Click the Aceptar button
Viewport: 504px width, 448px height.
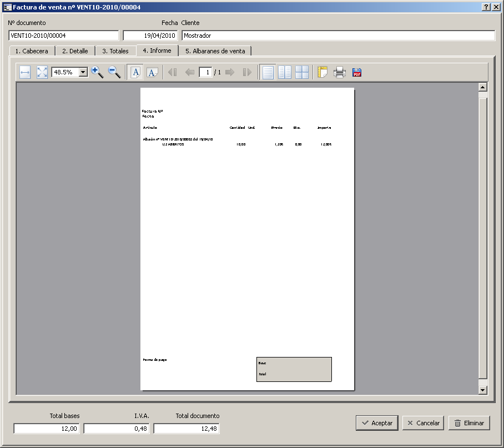tap(377, 423)
